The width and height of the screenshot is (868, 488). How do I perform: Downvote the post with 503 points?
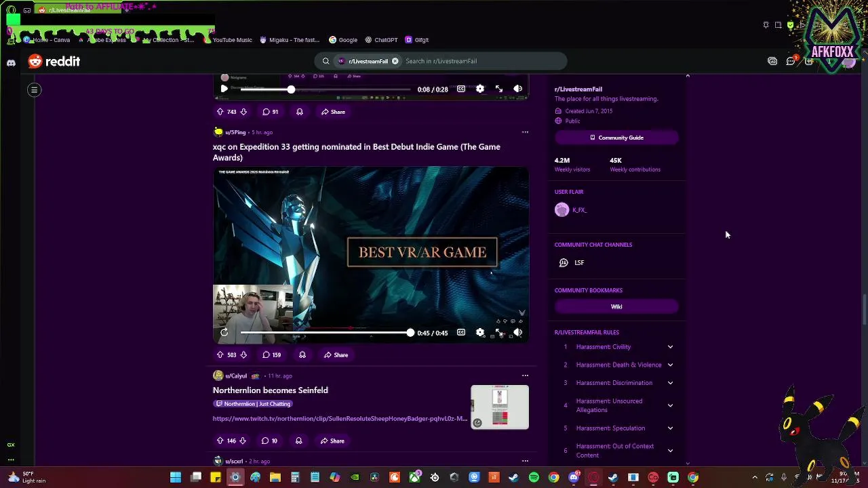click(x=243, y=354)
